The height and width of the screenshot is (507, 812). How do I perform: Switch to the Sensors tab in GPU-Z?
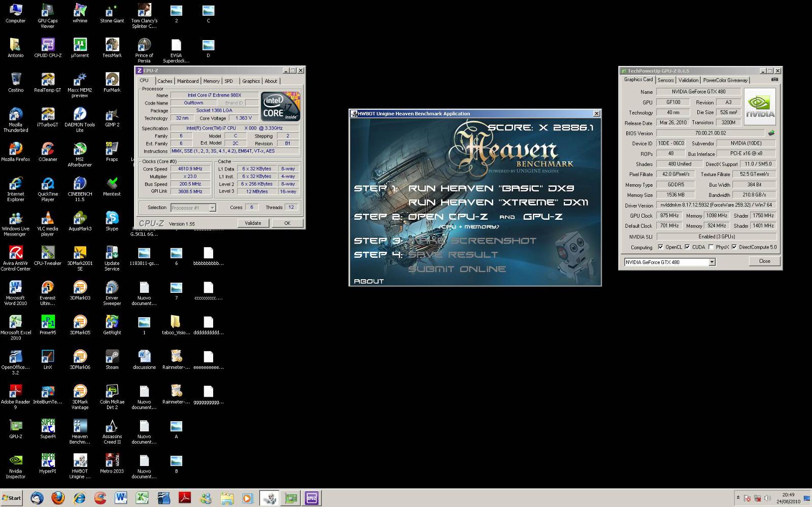tap(665, 80)
